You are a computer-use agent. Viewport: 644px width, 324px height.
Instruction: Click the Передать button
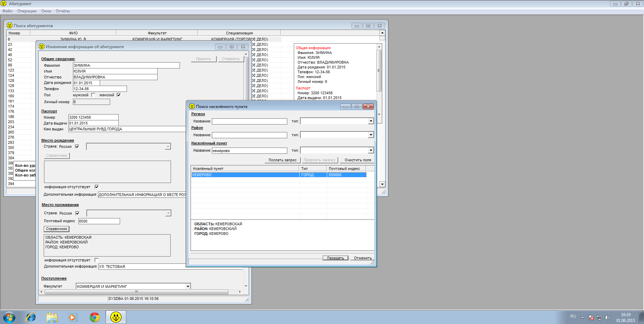[335, 258]
